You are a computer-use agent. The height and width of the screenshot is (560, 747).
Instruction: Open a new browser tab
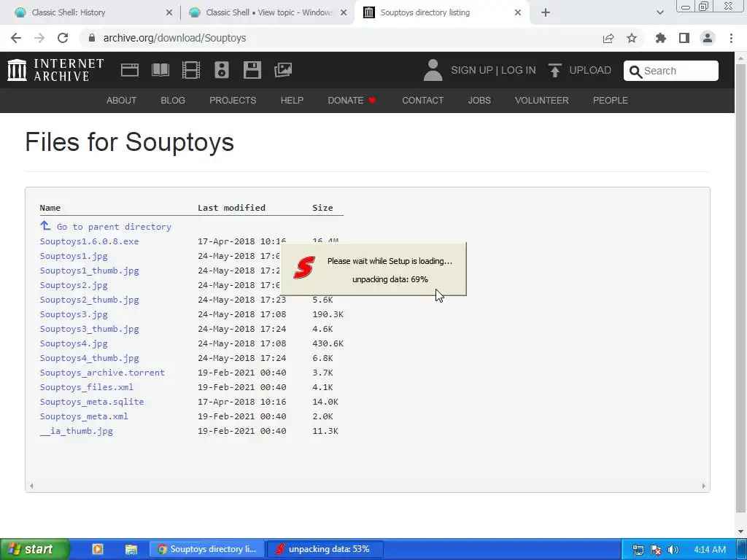pyautogui.click(x=546, y=12)
